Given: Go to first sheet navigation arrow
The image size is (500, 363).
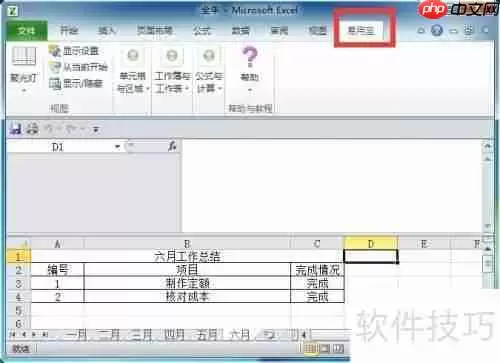Looking at the screenshot, I should [x=13, y=334].
